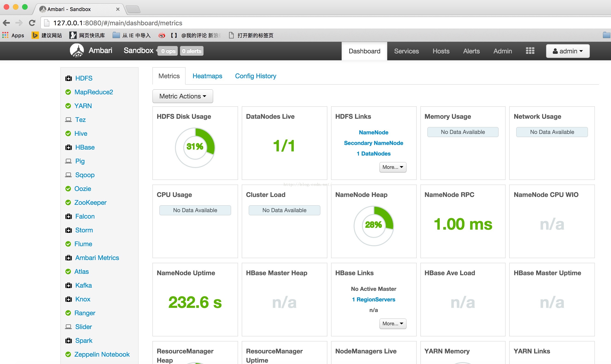
Task: Click the Sqoop client laptop icon
Action: coord(68,175)
